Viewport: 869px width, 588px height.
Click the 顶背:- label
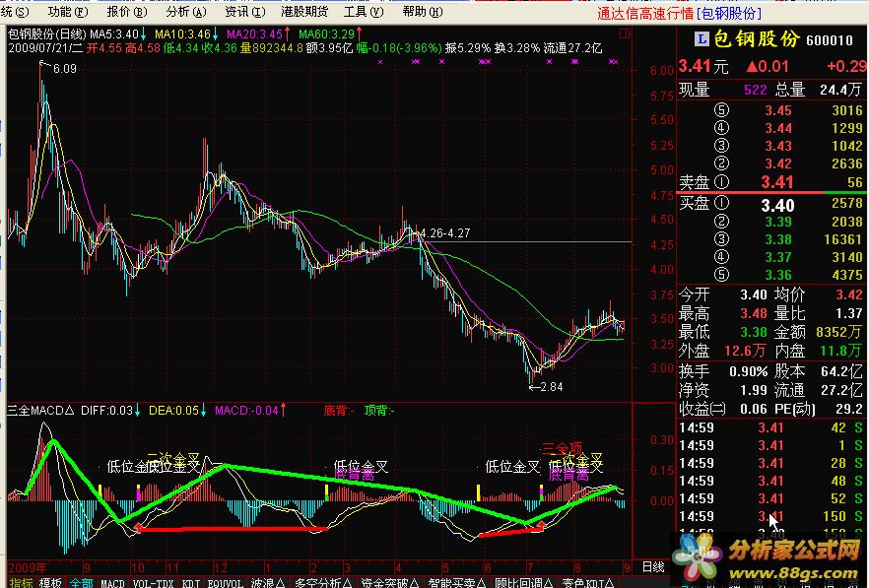pyautogui.click(x=379, y=411)
